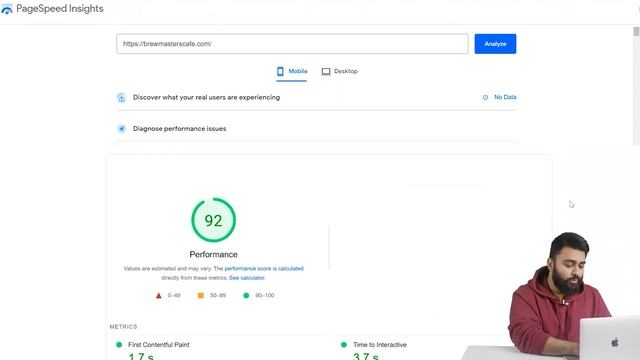
Task: Click 'Diagnose performance issues' heading
Action: [180, 129]
